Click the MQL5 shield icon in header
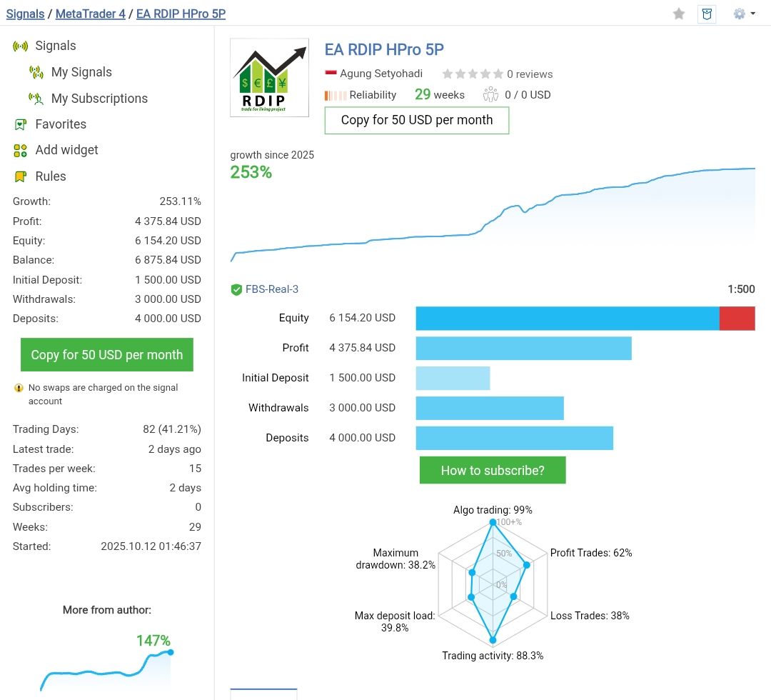The height and width of the screenshot is (700, 771). point(707,14)
